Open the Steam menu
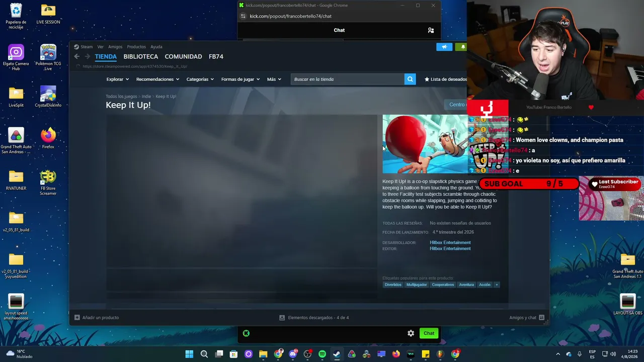This screenshot has height=362, width=644. [x=84, y=47]
